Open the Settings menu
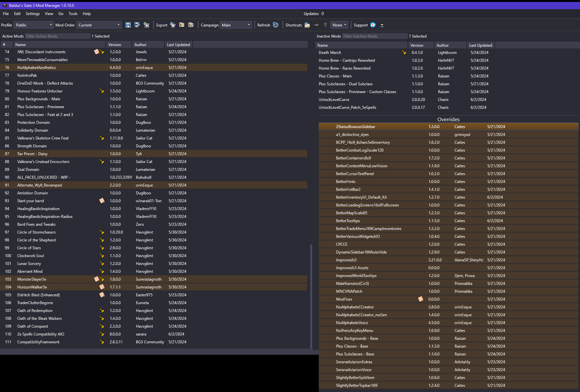The image size is (580, 392). [33, 14]
